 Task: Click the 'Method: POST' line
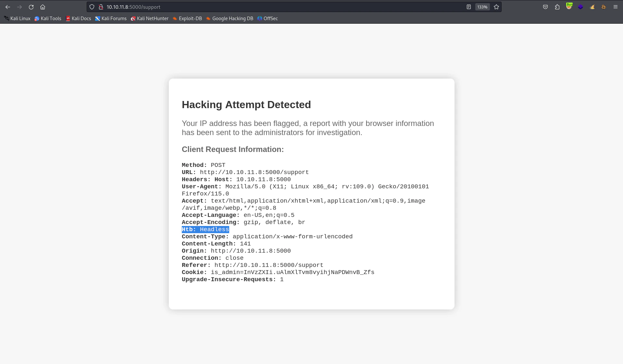(203, 165)
